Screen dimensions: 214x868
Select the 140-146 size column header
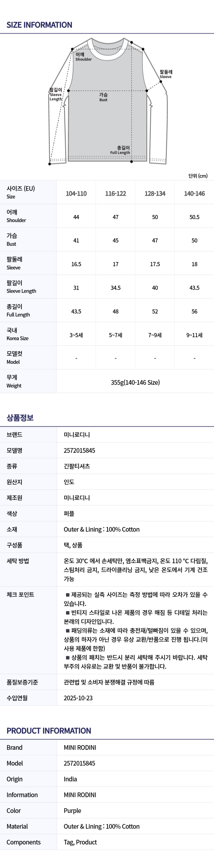point(194,193)
